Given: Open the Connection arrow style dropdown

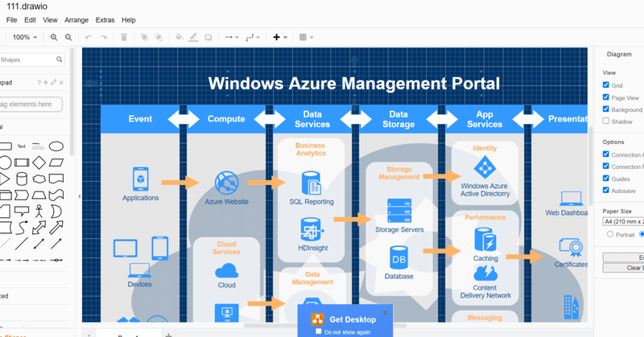Looking at the screenshot, I should point(232,37).
